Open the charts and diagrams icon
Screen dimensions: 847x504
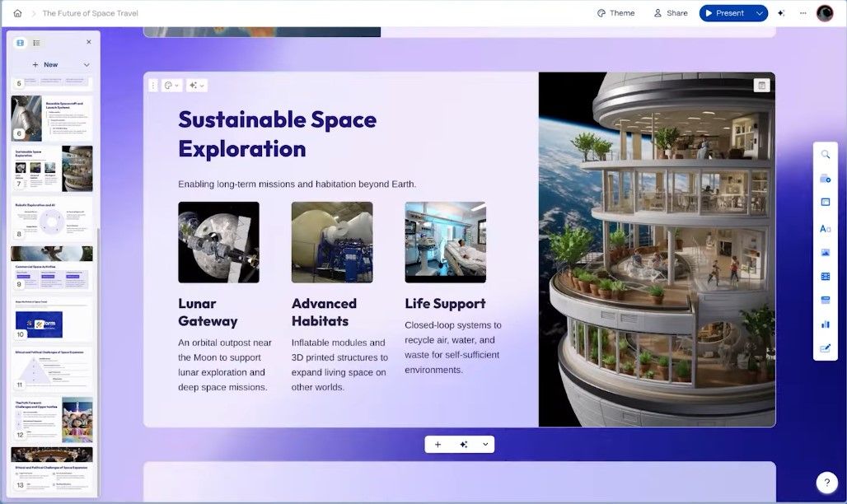coord(826,324)
